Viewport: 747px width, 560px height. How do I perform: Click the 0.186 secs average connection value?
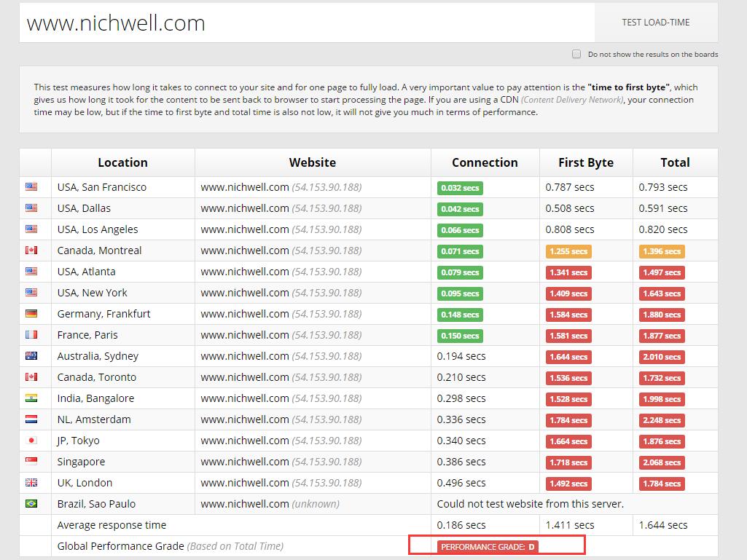pos(461,525)
